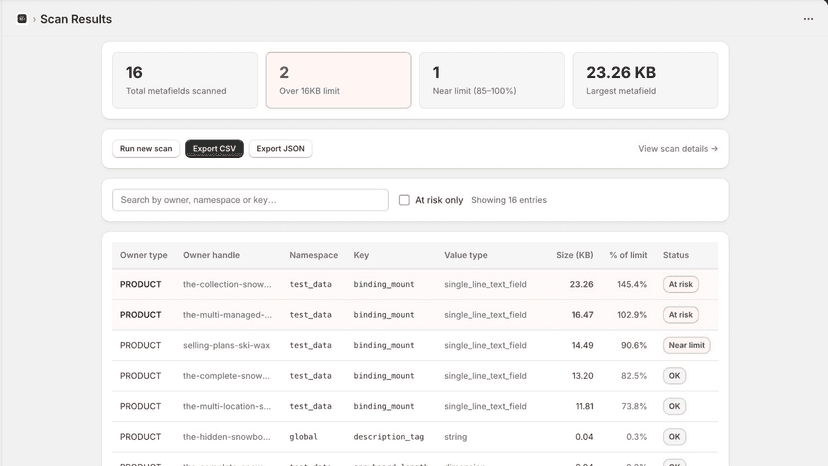
Task: Click At risk badge on 145.4% row
Action: (x=681, y=284)
